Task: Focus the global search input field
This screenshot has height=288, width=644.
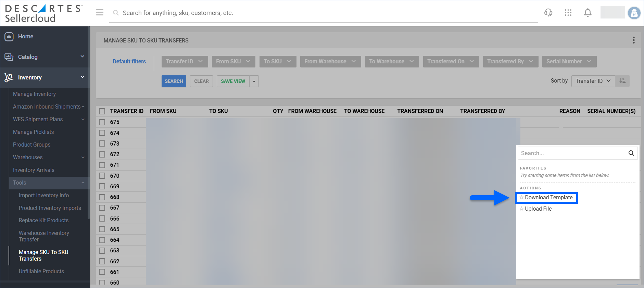Action: (322, 13)
